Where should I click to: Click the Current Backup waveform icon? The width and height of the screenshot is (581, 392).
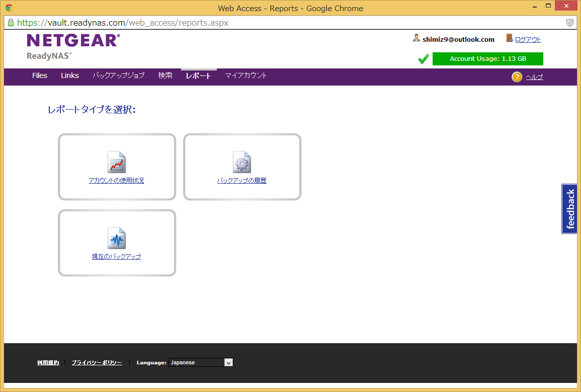tap(117, 238)
